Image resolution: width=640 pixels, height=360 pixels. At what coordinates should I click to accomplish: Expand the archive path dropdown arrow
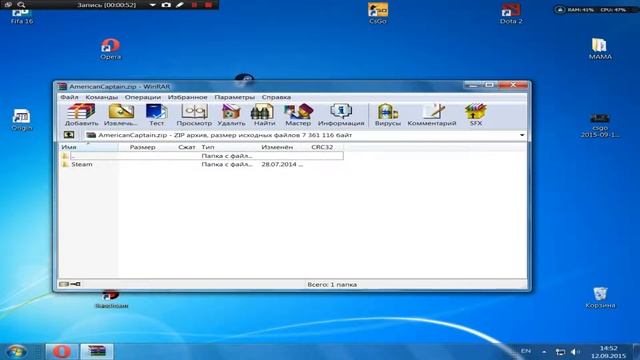(522, 135)
